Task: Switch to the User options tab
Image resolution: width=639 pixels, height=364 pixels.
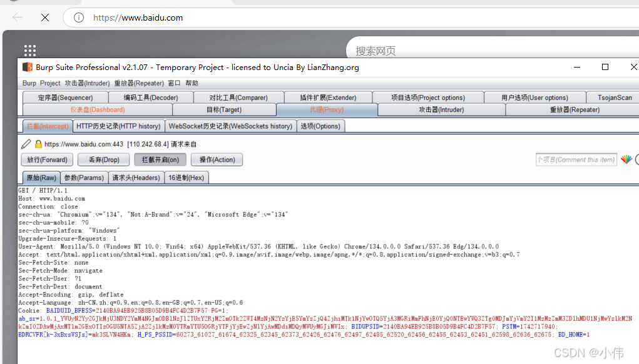Action: click(534, 98)
